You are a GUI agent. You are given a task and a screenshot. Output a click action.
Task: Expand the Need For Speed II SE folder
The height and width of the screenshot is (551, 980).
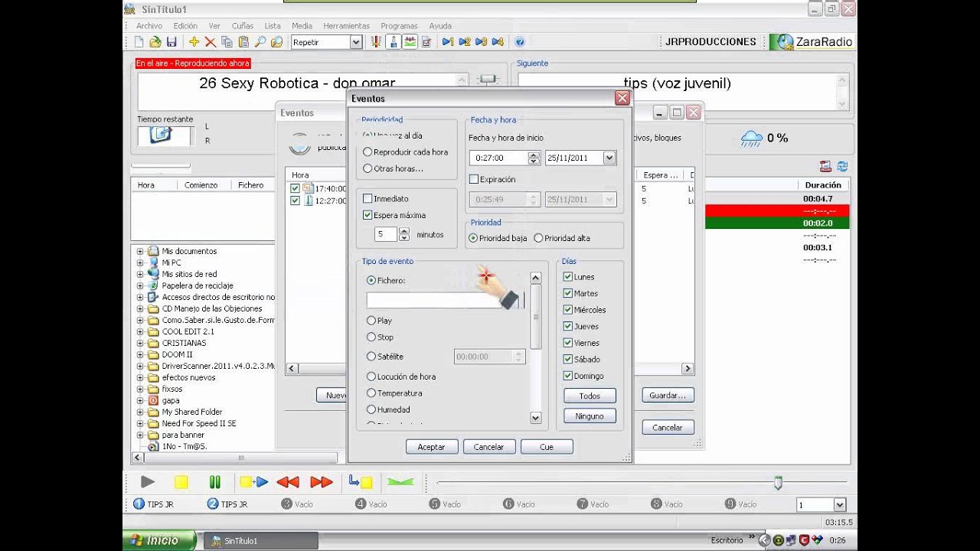click(x=140, y=423)
